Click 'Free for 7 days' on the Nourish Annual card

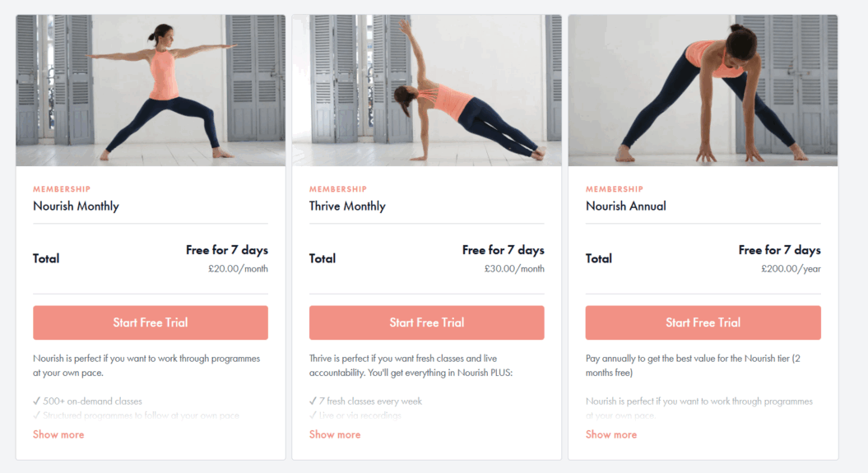pos(779,250)
